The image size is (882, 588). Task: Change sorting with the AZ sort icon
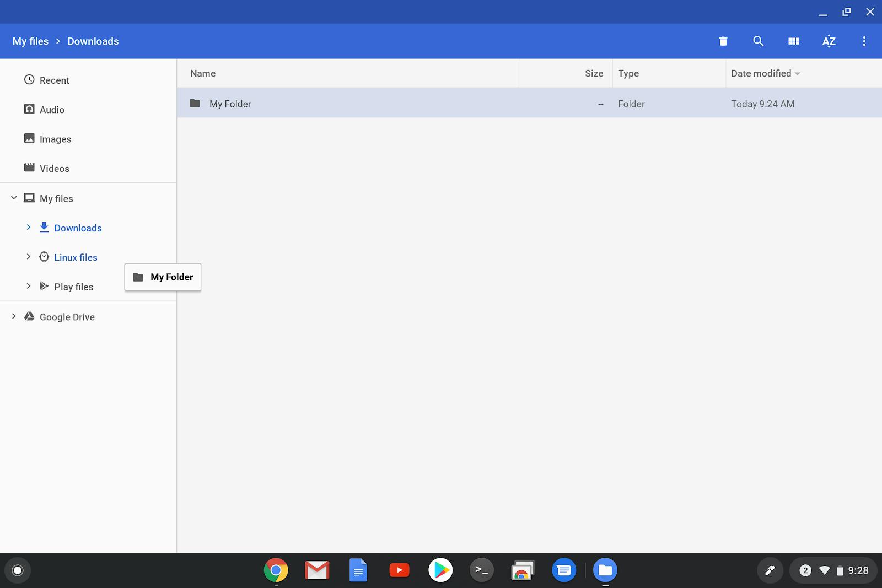pos(829,41)
